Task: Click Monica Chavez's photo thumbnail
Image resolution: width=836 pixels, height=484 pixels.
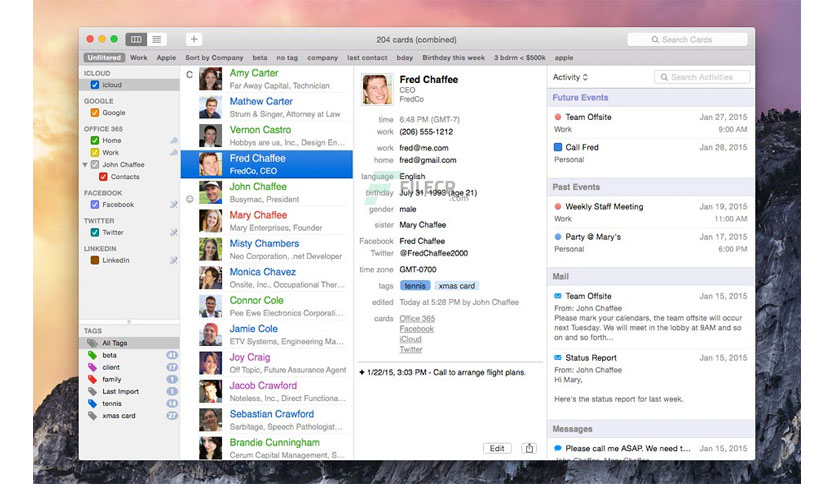Action: [211, 278]
